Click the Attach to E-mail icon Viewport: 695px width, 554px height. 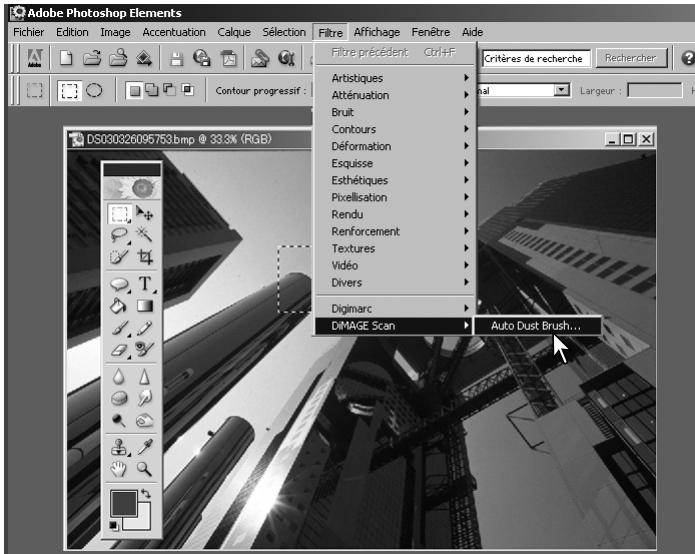260,58
